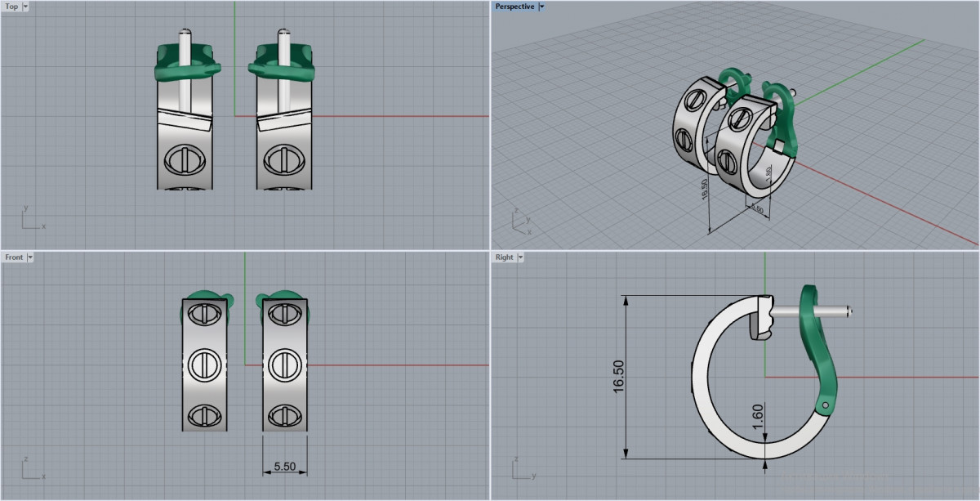This screenshot has width=980, height=501.
Task: Click the world axis icon in Perspective viewport
Action: 520,221
